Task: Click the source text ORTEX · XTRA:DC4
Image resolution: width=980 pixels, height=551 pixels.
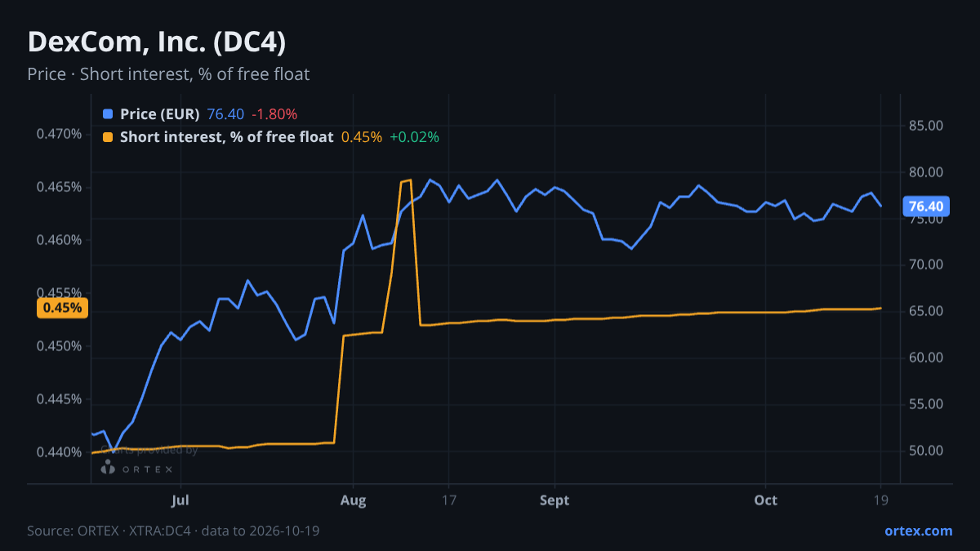Action: 173,531
